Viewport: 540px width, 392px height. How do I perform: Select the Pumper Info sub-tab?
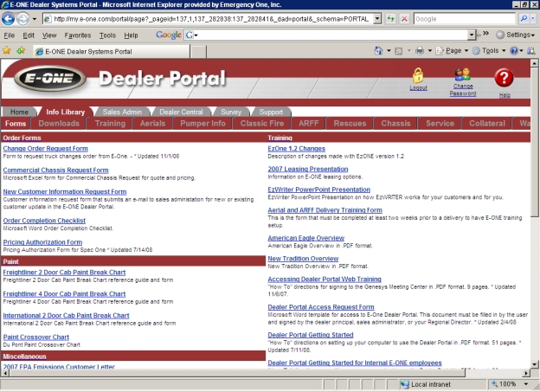click(202, 124)
